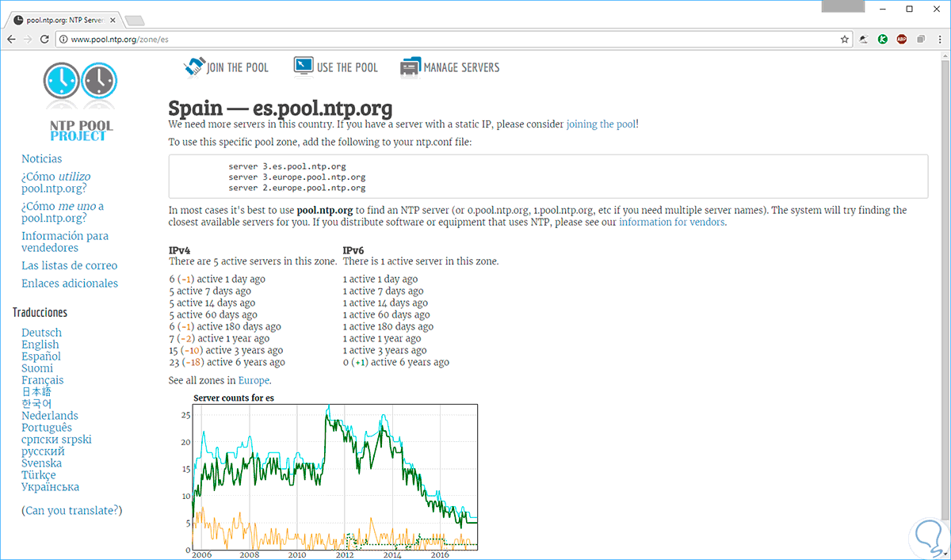Image resolution: width=951 pixels, height=560 pixels.
Task: Click the server icon beside Manage Servers
Action: click(411, 67)
